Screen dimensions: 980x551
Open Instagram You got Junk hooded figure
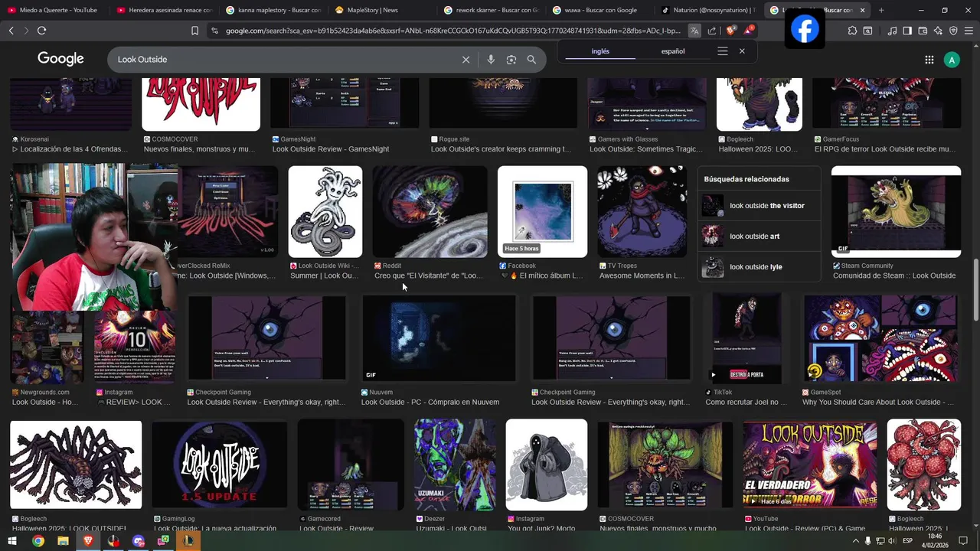(x=547, y=464)
